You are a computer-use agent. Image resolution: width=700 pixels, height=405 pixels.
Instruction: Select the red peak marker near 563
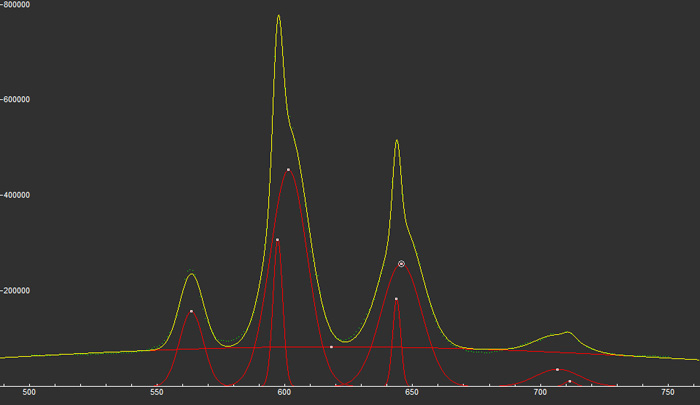coord(192,311)
